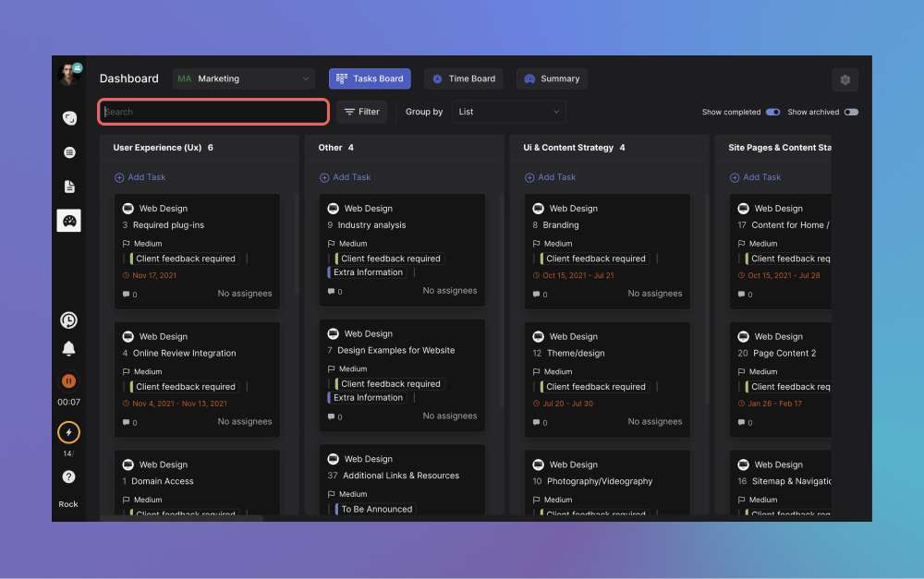Open the documents icon in sidebar
Image resolution: width=924 pixels, height=579 pixels.
point(68,187)
